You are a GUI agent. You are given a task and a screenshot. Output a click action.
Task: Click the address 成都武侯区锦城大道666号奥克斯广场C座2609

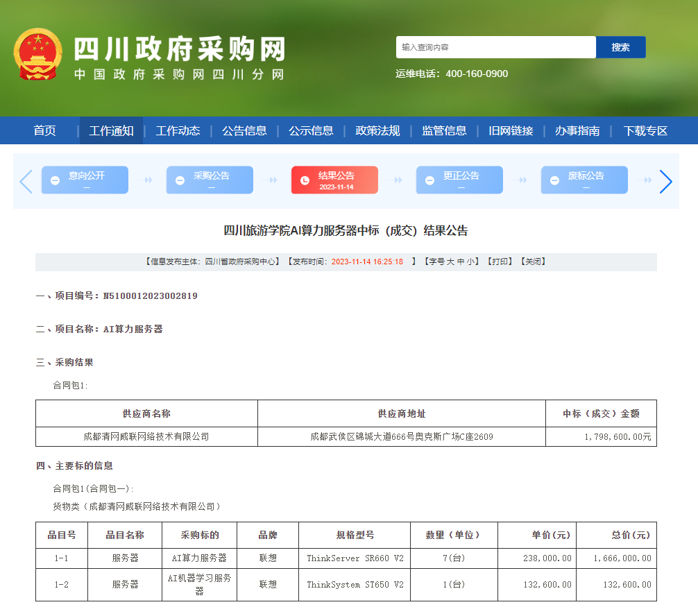pos(402,437)
